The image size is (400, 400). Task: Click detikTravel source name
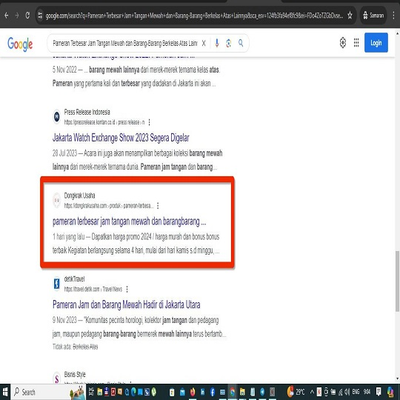74,279
